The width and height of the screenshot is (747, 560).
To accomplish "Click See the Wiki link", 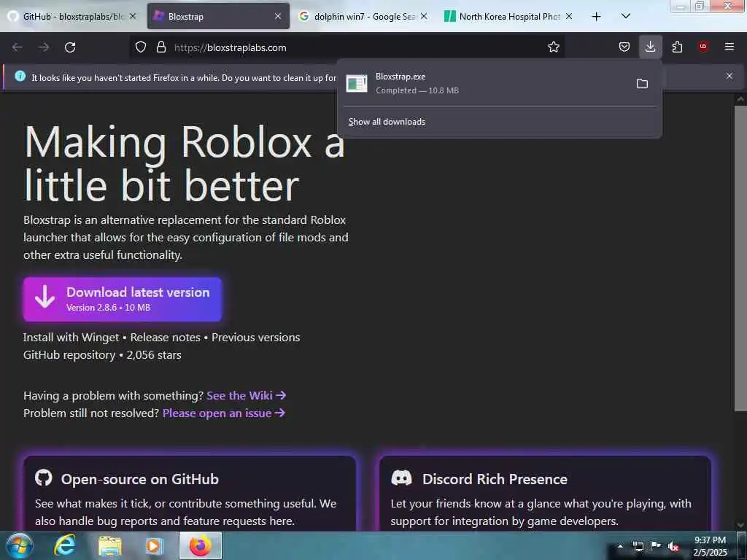I will (x=247, y=395).
